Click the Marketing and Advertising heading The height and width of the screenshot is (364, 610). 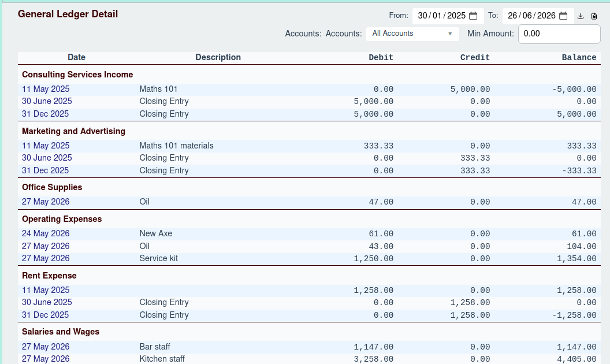pos(73,131)
